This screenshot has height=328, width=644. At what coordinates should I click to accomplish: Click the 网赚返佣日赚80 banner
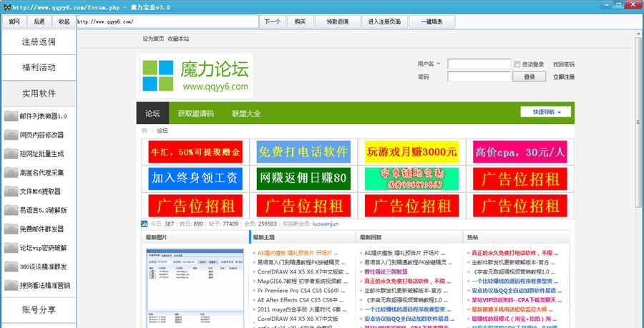(303, 178)
